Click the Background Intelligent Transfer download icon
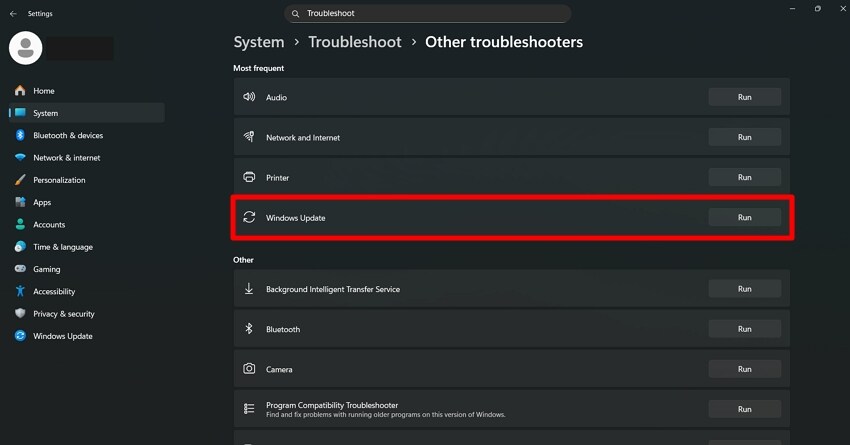850x445 pixels. [249, 288]
